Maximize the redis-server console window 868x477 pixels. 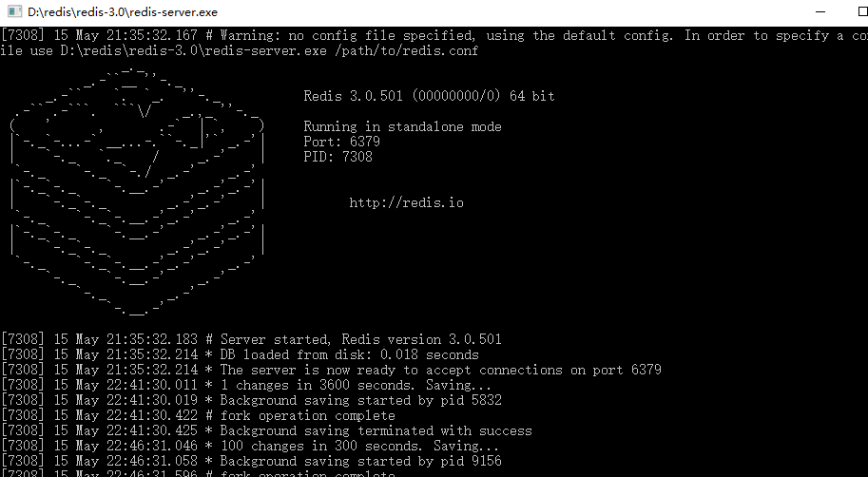click(862, 11)
